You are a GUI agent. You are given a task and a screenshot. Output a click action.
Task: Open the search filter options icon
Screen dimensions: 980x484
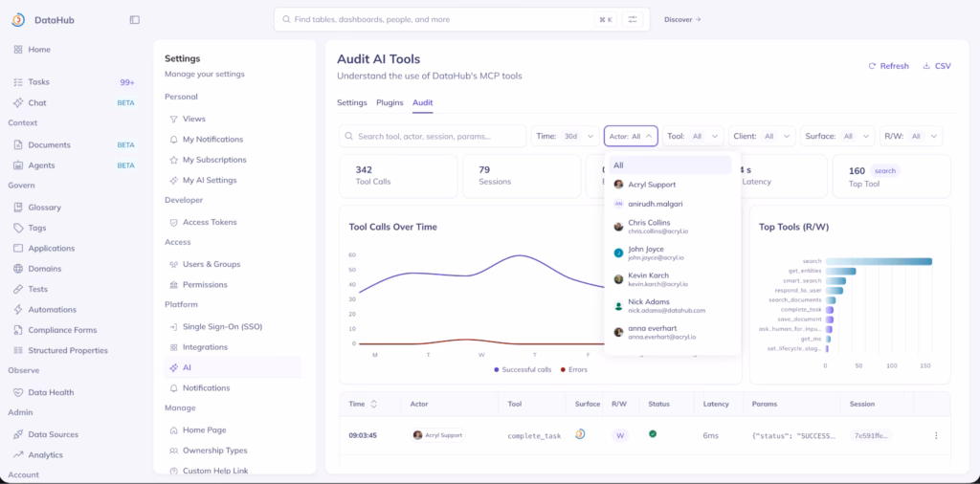(632, 19)
